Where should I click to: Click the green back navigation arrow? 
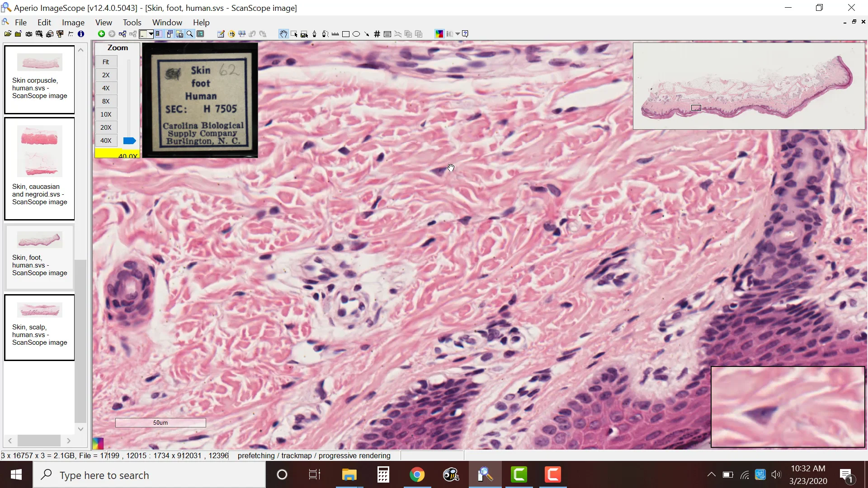[x=101, y=34]
